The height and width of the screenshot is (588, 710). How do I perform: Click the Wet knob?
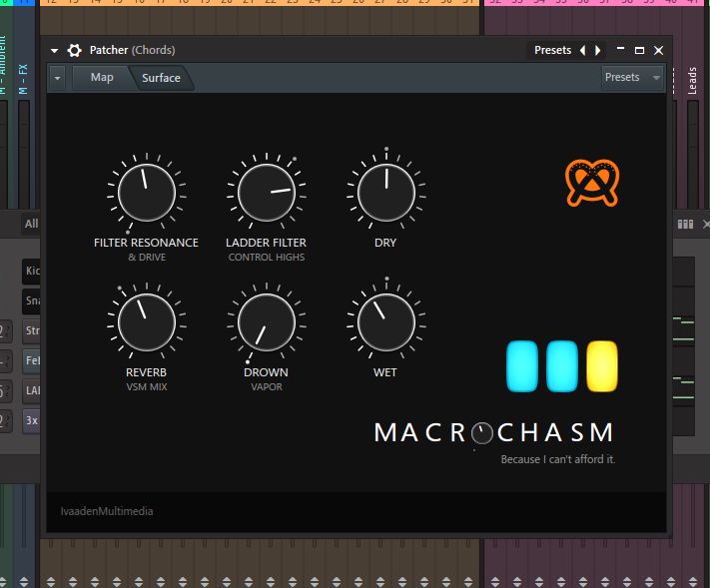click(x=386, y=322)
